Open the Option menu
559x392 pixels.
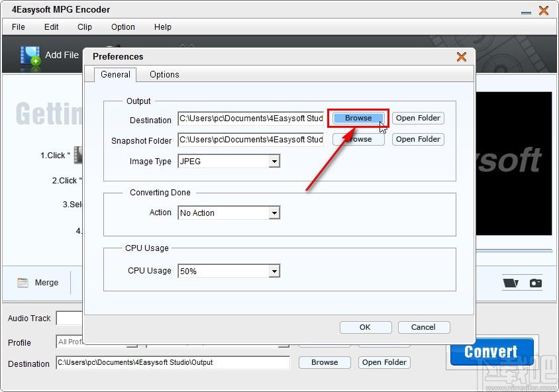123,27
